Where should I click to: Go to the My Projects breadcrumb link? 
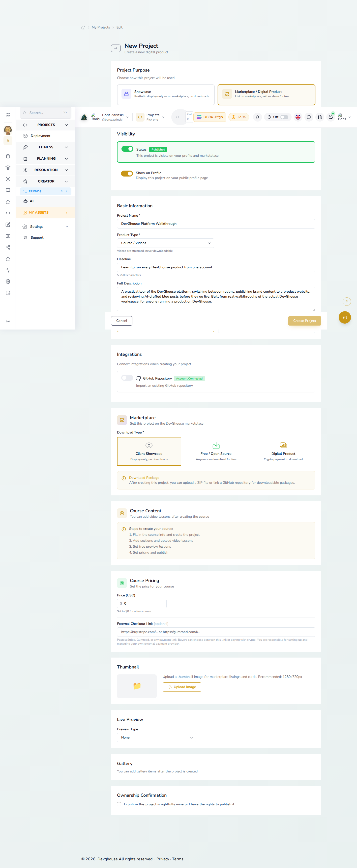pos(101,27)
